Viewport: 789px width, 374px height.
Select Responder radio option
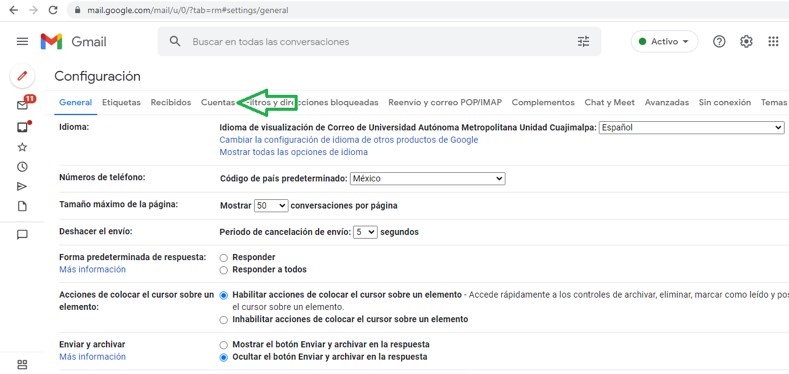pyautogui.click(x=223, y=257)
